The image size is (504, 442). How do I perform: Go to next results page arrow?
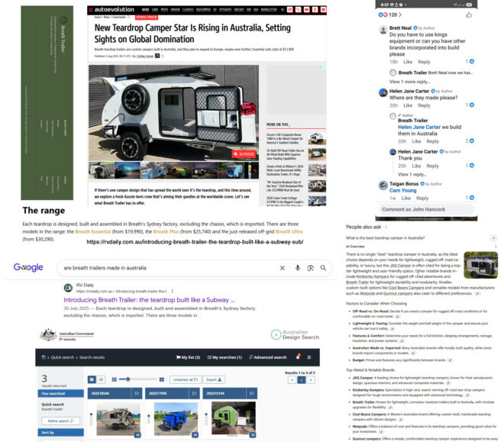tap(311, 380)
